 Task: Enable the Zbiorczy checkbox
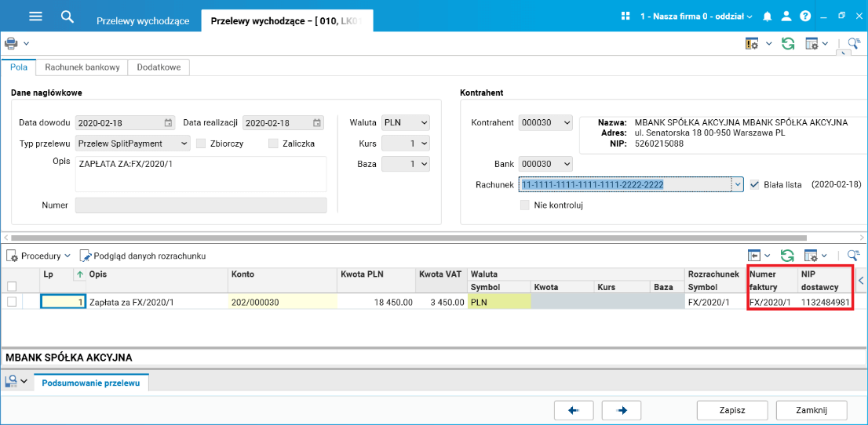tap(202, 143)
